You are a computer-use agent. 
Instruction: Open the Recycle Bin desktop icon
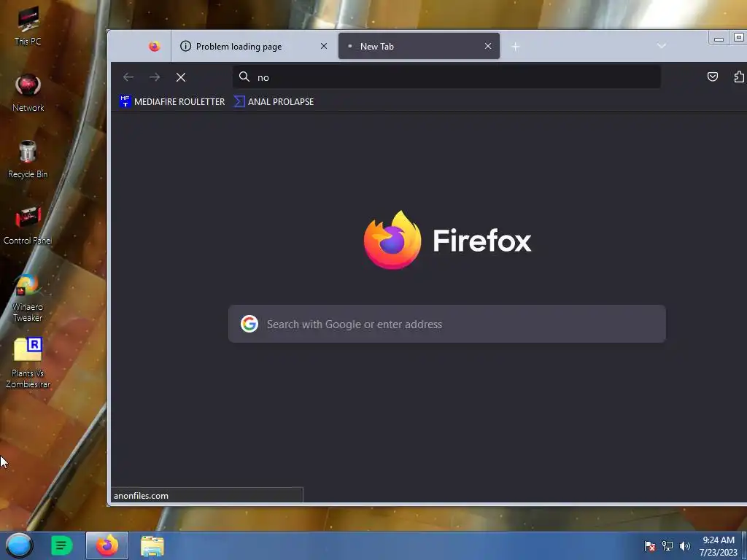pyautogui.click(x=28, y=160)
